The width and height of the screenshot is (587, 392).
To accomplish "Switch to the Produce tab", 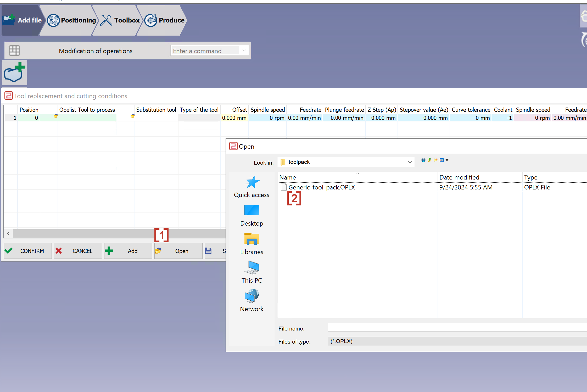I will pyautogui.click(x=165, y=20).
